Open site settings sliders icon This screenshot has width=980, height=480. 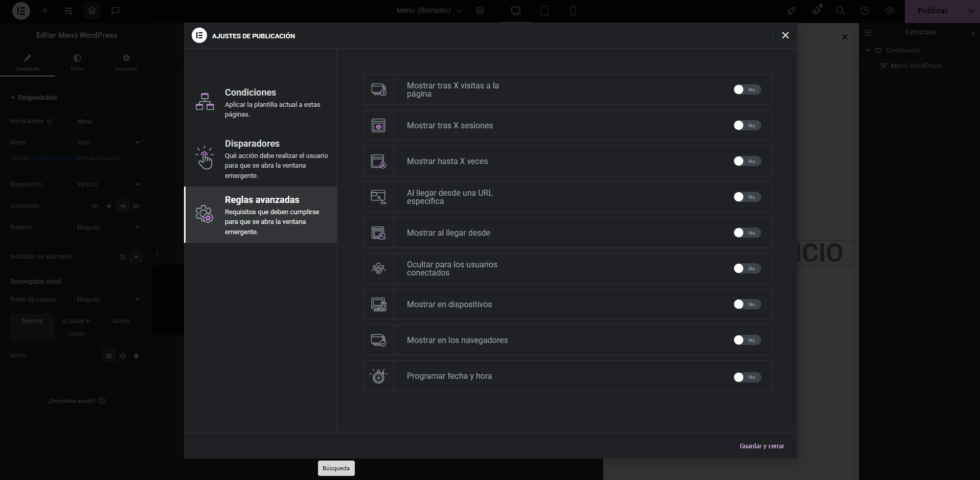[69, 11]
